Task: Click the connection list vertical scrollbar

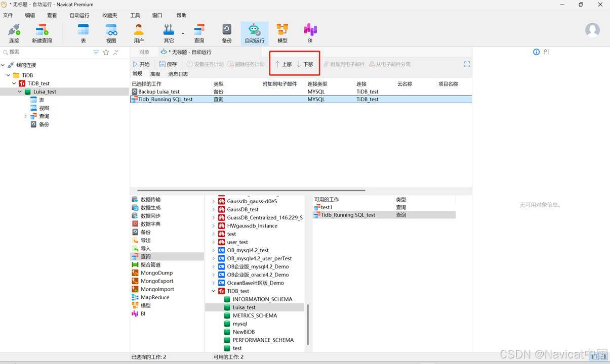Action: click(308, 324)
